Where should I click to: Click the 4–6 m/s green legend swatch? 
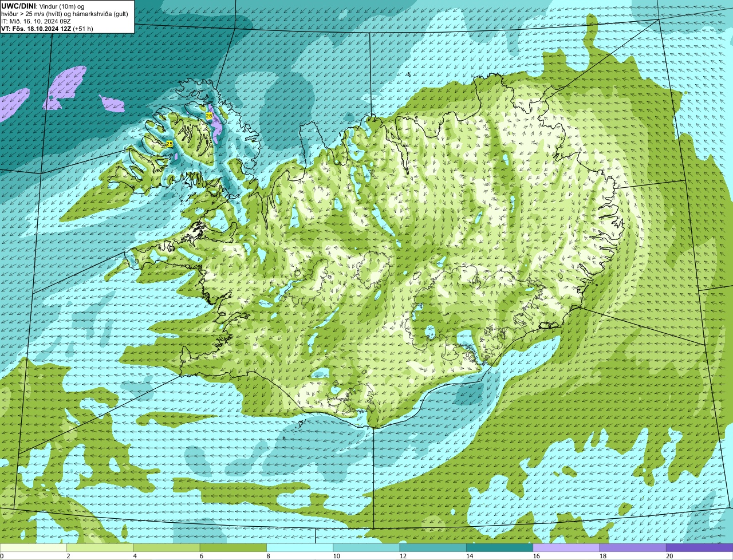pyautogui.click(x=167, y=548)
